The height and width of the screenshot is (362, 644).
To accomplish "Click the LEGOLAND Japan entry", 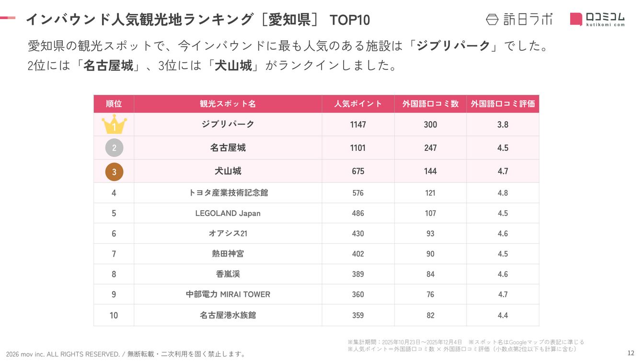I will coord(228,213).
